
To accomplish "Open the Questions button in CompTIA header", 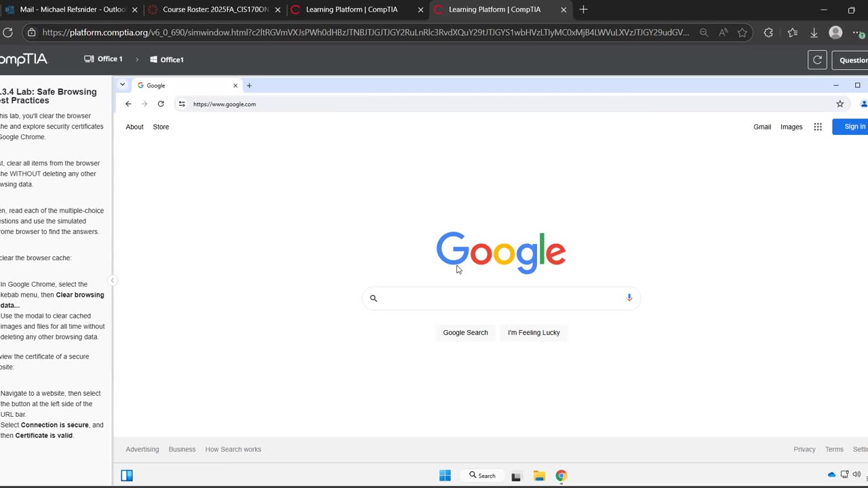I will (851, 60).
